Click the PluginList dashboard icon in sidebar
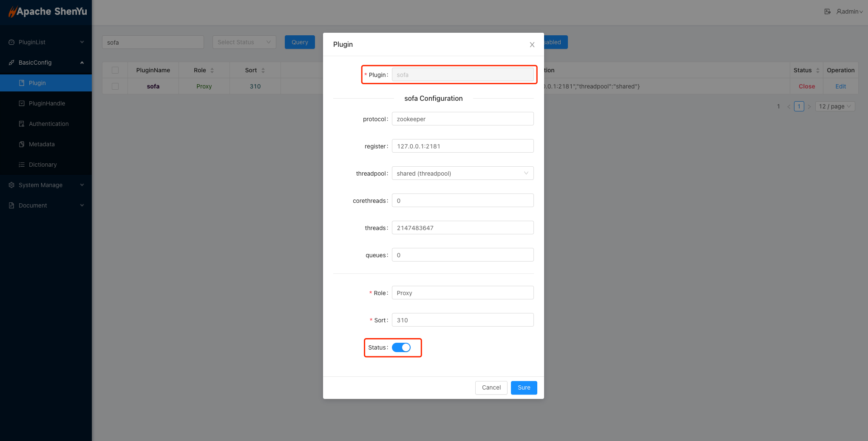 click(x=11, y=42)
